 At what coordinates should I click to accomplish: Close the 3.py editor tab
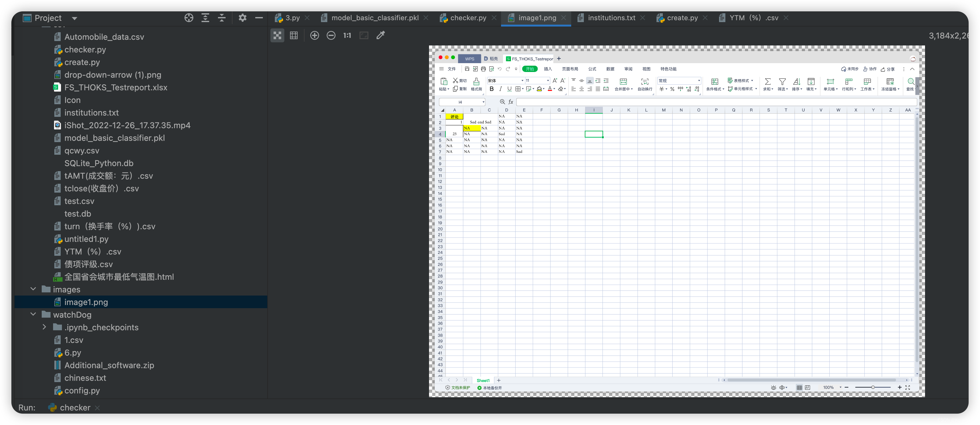[x=307, y=18]
